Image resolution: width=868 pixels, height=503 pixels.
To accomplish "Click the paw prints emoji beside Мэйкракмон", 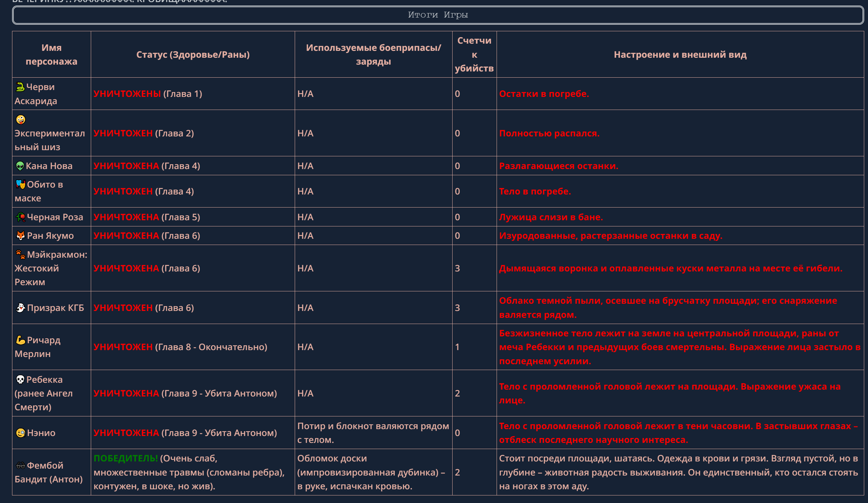I will coord(21,255).
